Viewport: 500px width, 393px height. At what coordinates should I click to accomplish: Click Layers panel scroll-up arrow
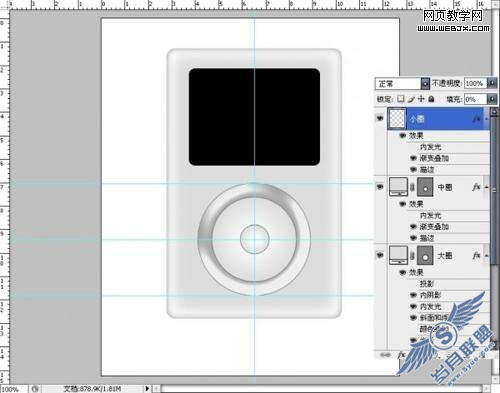(494, 112)
